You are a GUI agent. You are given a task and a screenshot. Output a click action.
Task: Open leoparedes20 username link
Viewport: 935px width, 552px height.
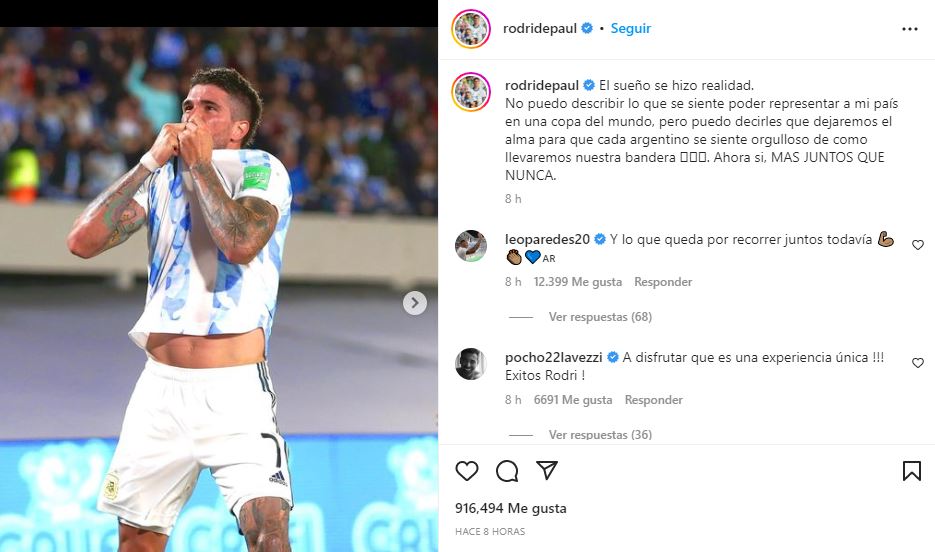tap(547, 239)
